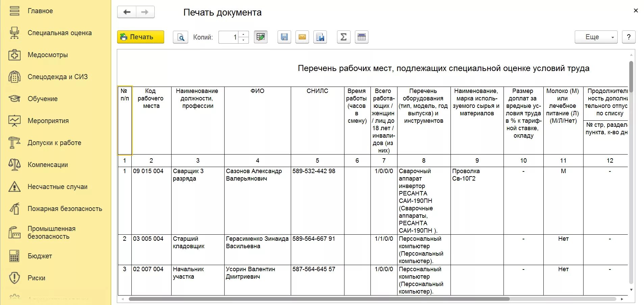
Task: Select Главное menu item
Action: point(40,11)
